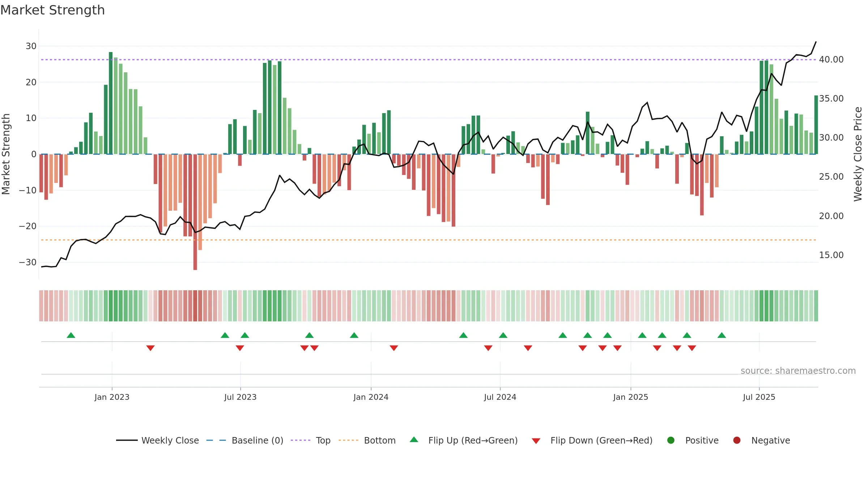Click the 40.00 price tick label
The height and width of the screenshot is (488, 868).
pyautogui.click(x=831, y=59)
